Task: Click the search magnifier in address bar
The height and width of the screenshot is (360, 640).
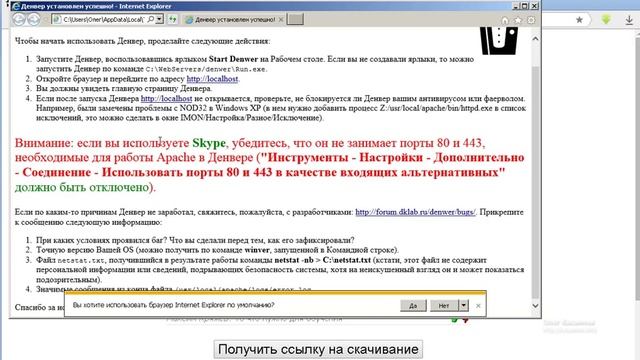Action: (x=151, y=19)
